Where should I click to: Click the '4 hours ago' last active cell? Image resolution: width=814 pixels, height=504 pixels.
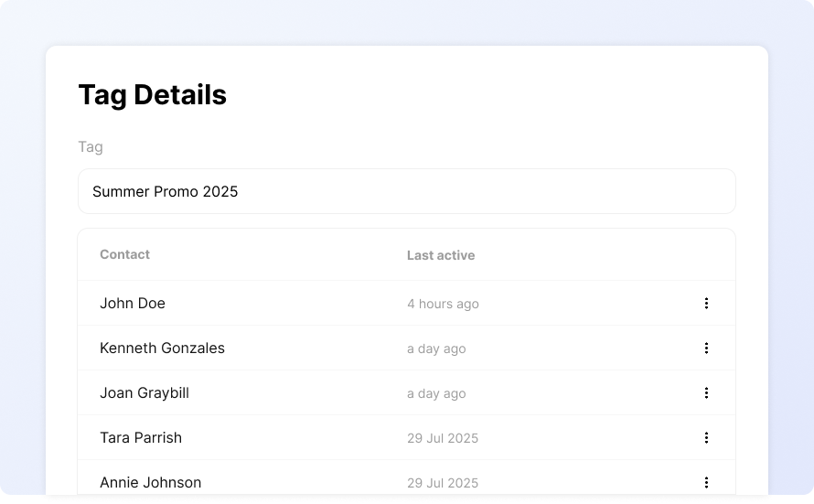[443, 304]
